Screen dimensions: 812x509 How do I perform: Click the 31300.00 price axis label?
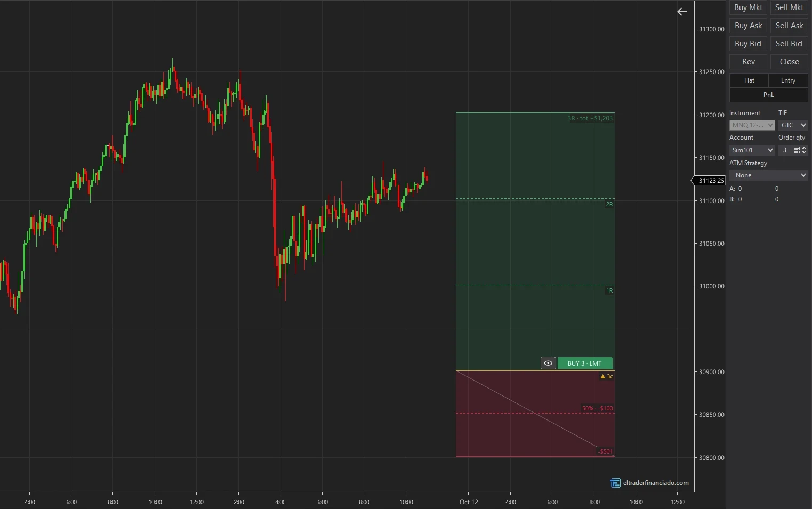click(711, 29)
